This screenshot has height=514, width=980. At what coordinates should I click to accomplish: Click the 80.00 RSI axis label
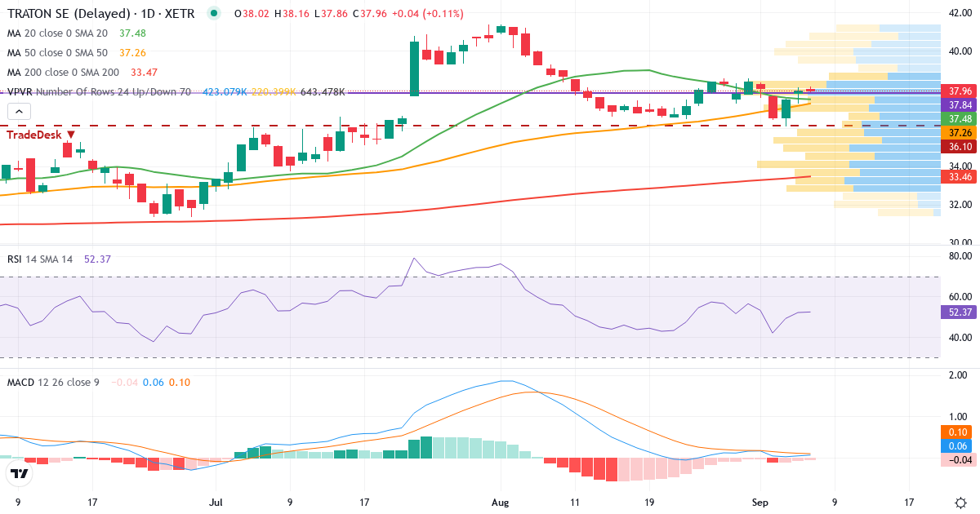(x=959, y=256)
